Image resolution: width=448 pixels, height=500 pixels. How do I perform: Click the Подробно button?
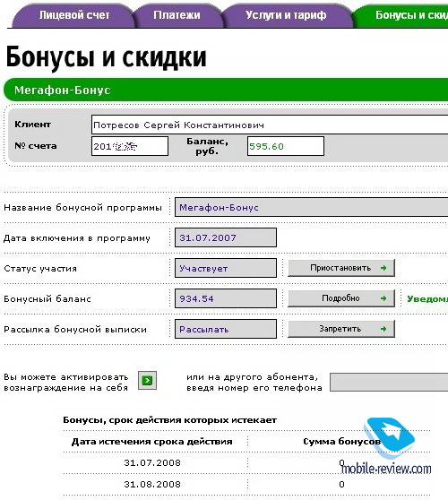coord(341,298)
